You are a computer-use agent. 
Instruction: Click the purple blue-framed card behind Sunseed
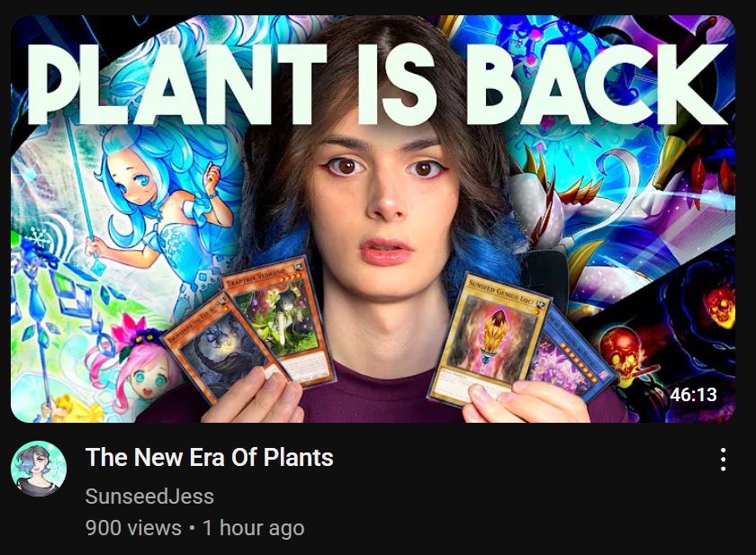571,354
